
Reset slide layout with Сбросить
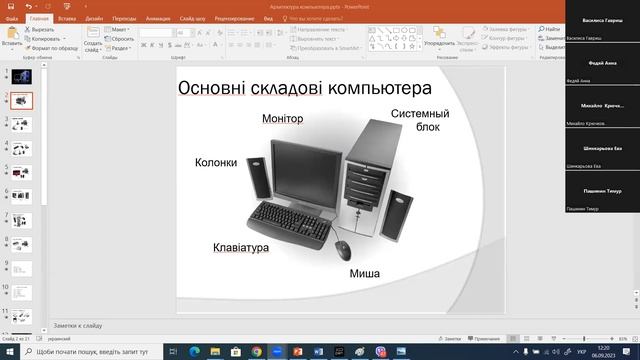[119, 39]
